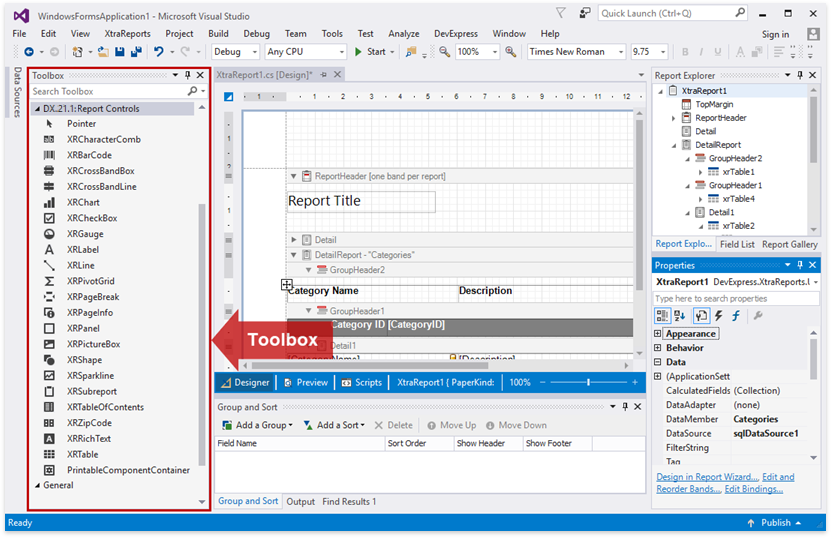The image size is (831, 538).
Task: Pick the PrintableComponentContainer control
Action: (128, 470)
